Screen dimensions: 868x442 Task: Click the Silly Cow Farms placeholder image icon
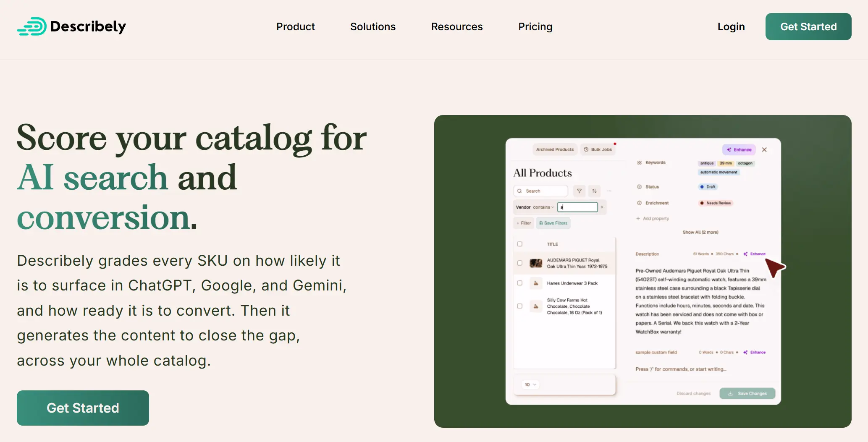pyautogui.click(x=536, y=306)
